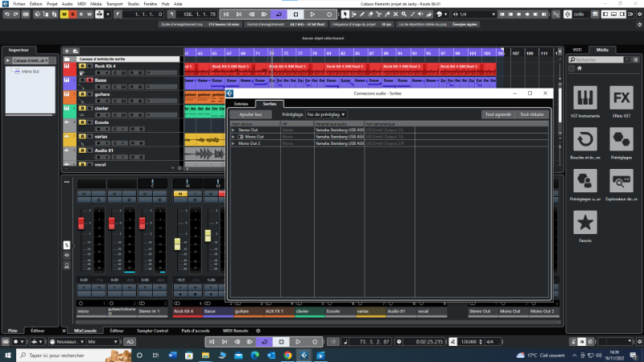Open the Préréglage dropdown in Connexions audio
This screenshot has height=362, width=644.
point(325,114)
